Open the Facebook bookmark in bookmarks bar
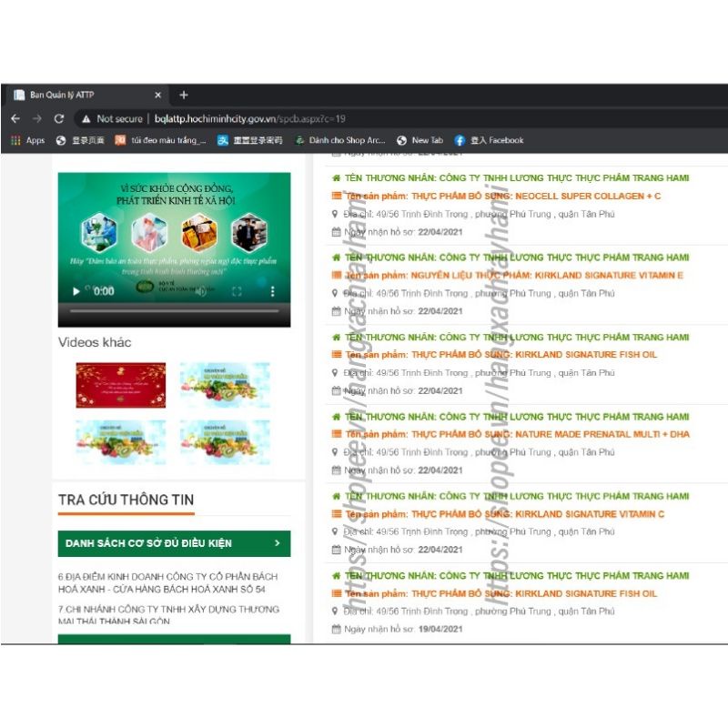Screen dimensions: 728x728 [x=490, y=140]
